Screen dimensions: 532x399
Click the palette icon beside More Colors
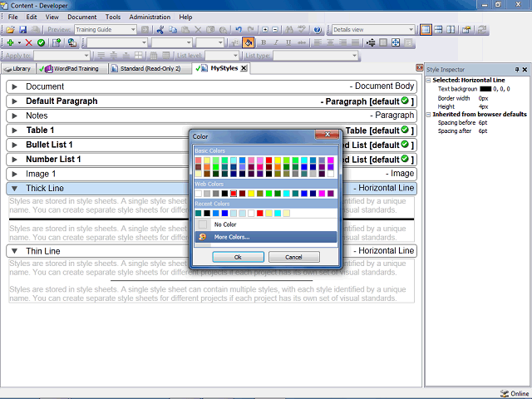(x=203, y=237)
